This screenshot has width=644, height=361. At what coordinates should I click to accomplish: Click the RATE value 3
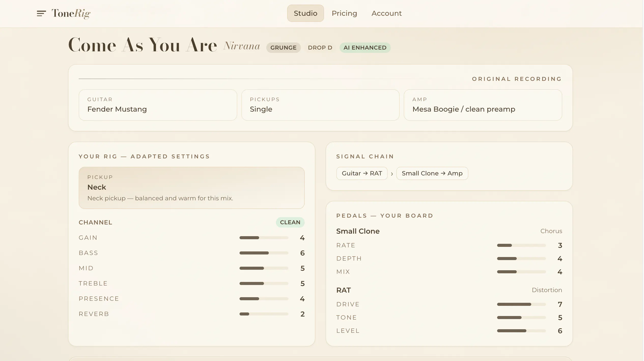tap(560, 245)
